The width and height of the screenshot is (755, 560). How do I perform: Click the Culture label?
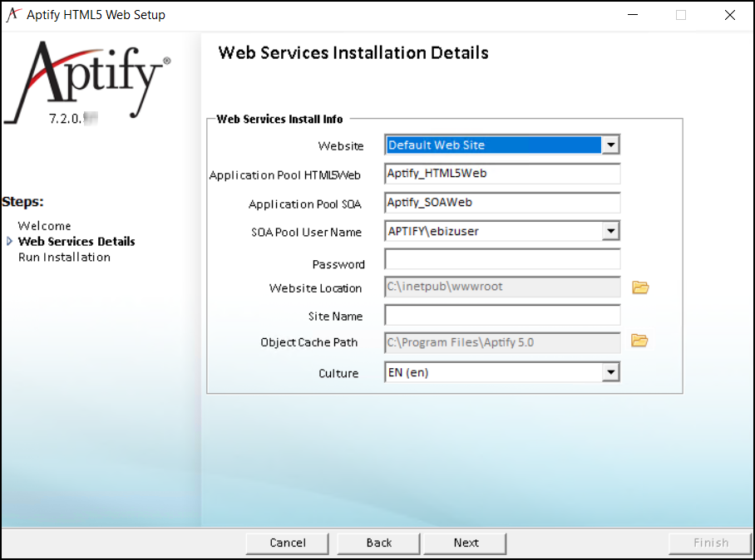point(338,373)
